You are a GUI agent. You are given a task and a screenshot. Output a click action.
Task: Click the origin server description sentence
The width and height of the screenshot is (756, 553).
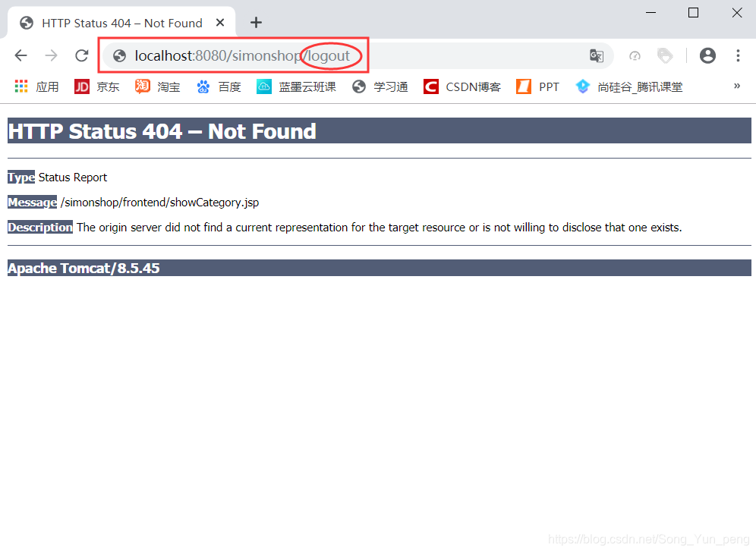pos(380,228)
